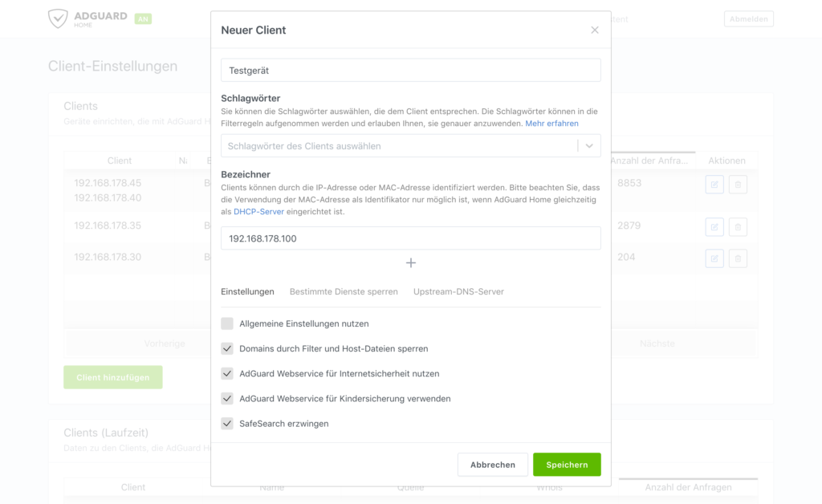Toggle SafeSearch erzwingen checkbox
Viewport: 822px width, 504px height.
click(x=227, y=424)
